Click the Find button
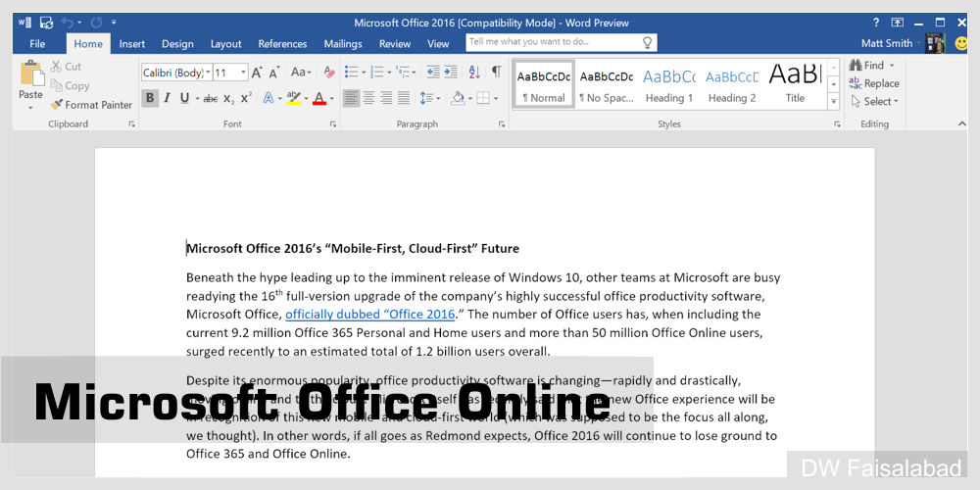This screenshot has width=980, height=490. pos(871,65)
